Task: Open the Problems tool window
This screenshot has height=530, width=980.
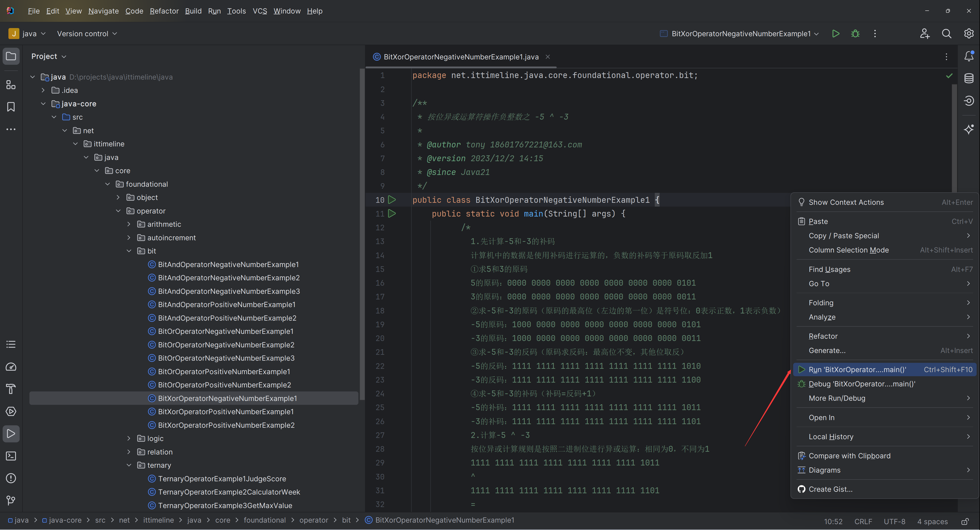Action: click(x=11, y=478)
